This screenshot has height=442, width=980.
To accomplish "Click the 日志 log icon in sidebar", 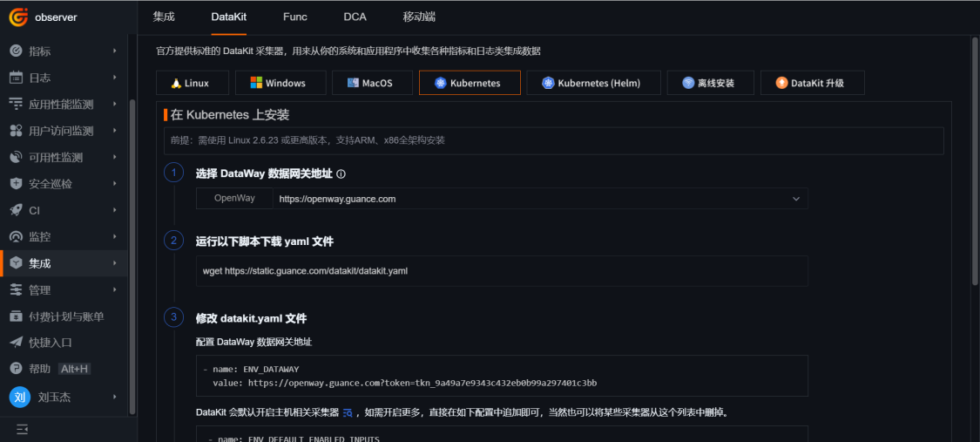I will (17, 78).
